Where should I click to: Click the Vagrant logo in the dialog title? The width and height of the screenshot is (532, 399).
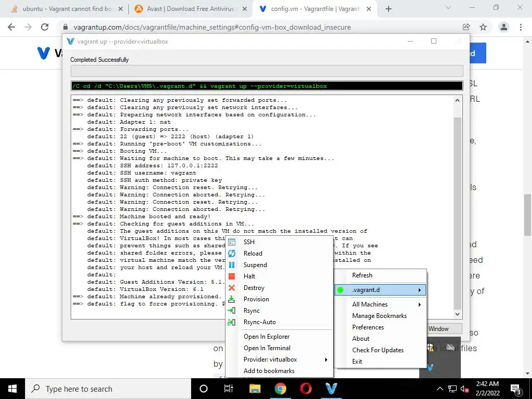point(71,42)
